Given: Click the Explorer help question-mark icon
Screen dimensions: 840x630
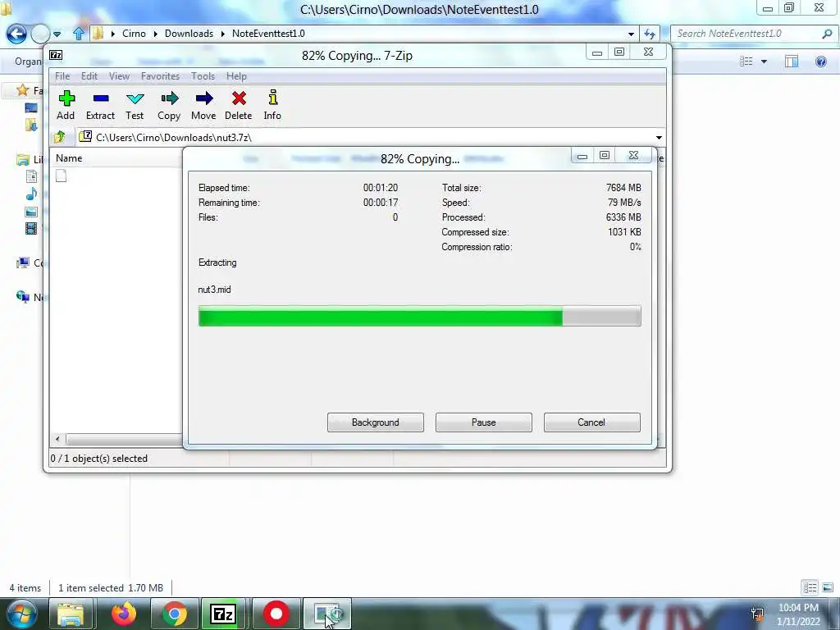Looking at the screenshot, I should tap(820, 61).
